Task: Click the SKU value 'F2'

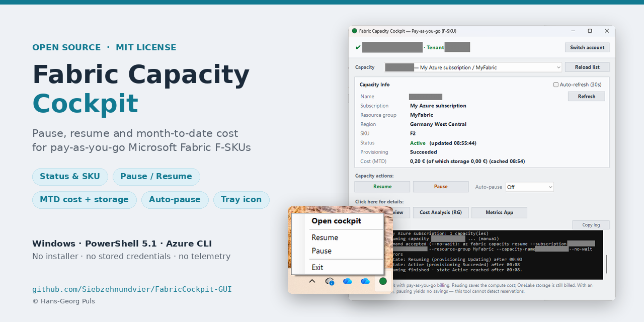Action: click(413, 133)
